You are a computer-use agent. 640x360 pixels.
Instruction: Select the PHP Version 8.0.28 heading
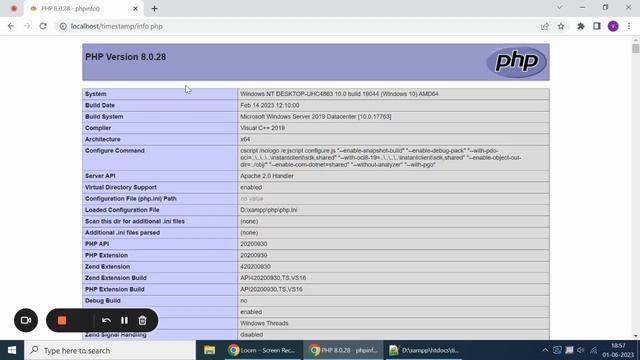tap(125, 57)
